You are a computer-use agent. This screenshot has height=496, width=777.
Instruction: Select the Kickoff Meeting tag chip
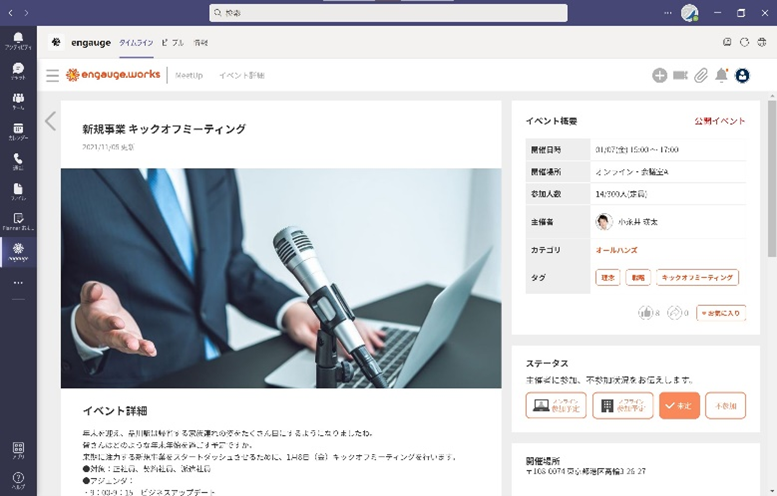point(697,277)
